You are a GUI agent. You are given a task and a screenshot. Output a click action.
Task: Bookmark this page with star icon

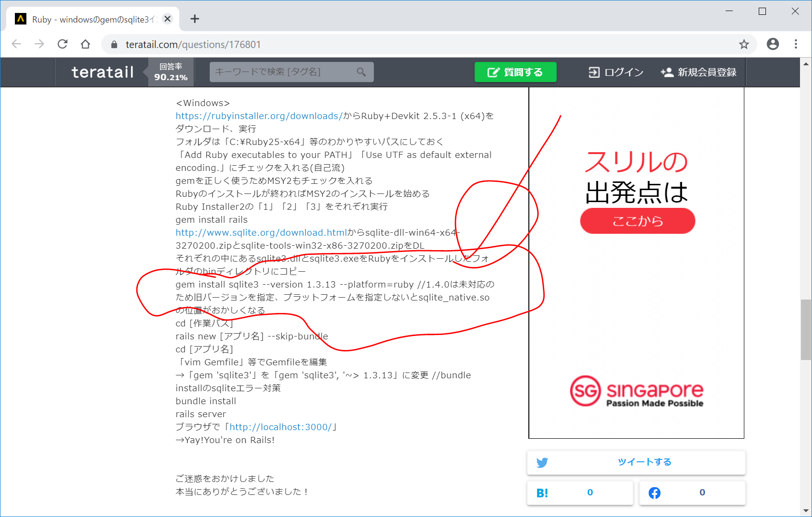744,44
